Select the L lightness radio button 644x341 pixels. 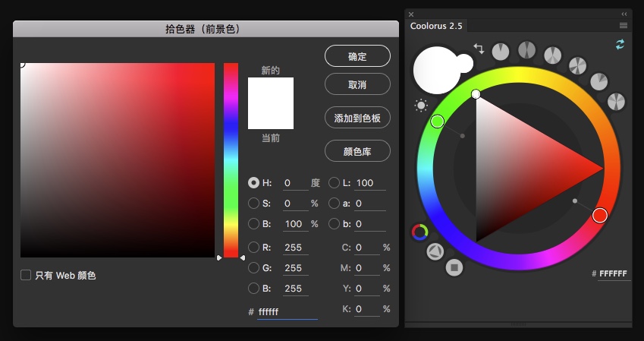point(335,183)
